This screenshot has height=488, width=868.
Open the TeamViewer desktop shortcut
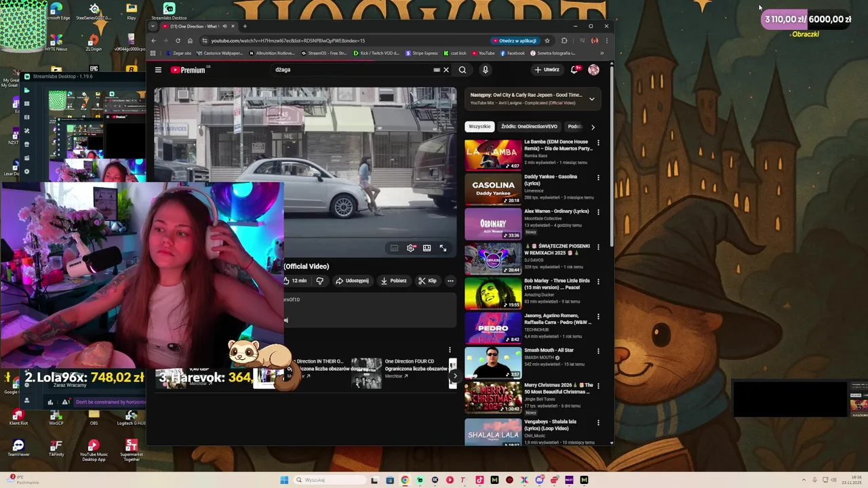pos(18,447)
